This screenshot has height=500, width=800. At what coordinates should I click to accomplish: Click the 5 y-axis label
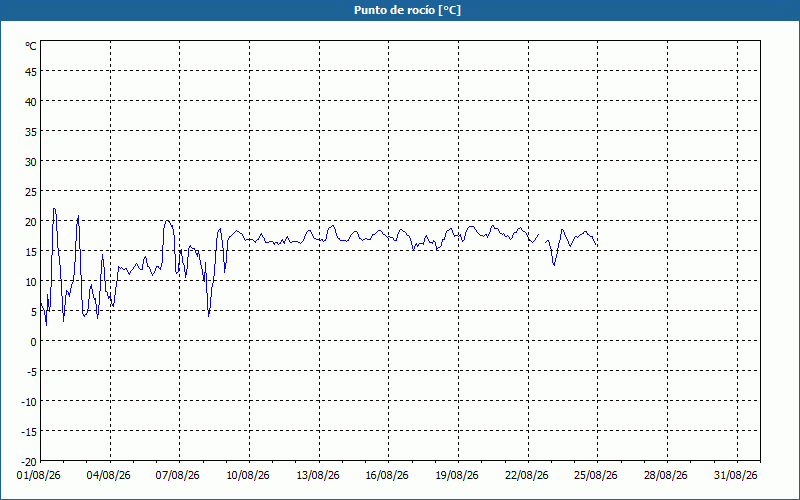[x=34, y=312]
